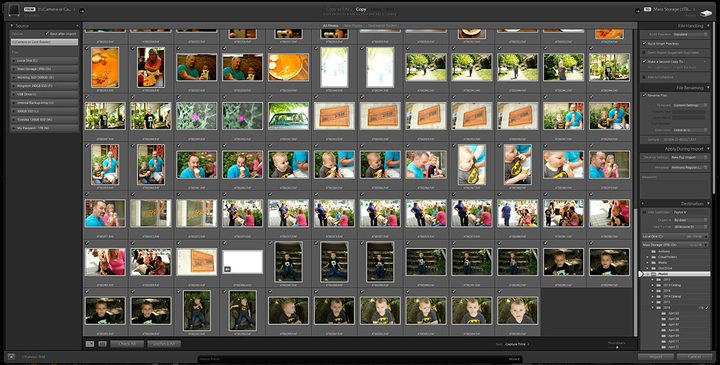Click Mass Storage volume bar in Destination panel
Screen dimensions: 720x365
point(675,245)
